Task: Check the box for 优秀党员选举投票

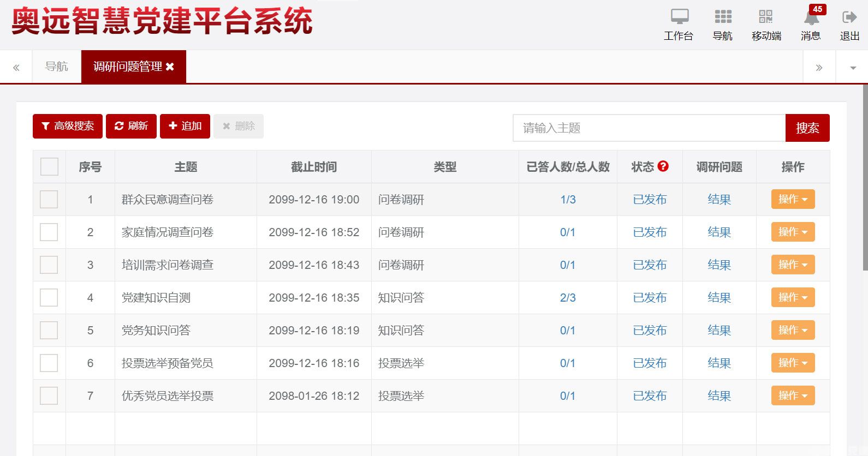Action: click(x=49, y=395)
